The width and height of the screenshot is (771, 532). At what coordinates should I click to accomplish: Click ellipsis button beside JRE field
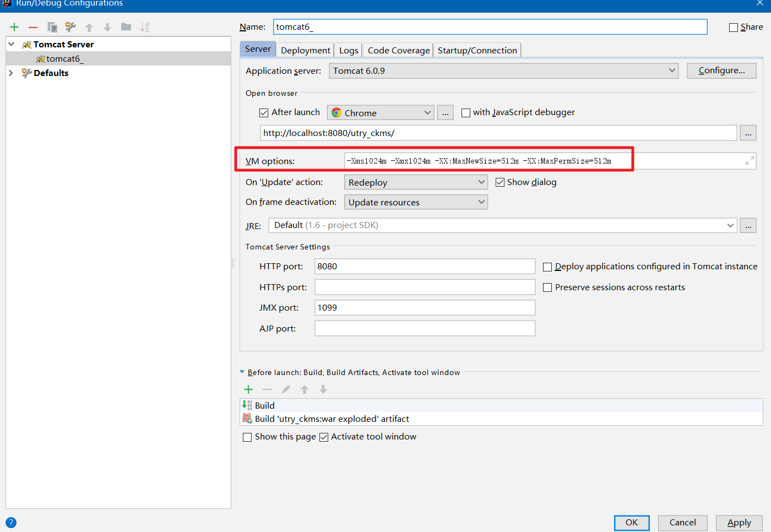tap(748, 226)
